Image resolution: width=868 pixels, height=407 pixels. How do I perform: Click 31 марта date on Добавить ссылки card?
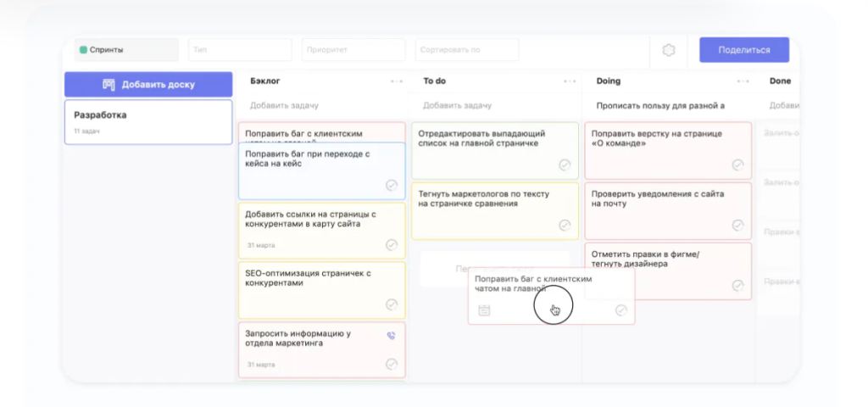pos(261,245)
